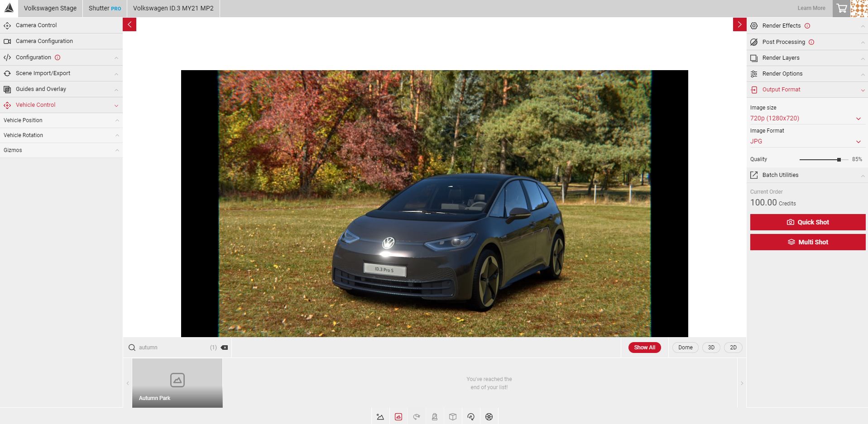Screen dimensions: 868x424
Task: Click the Render Options sliders icon
Action: 754,74
